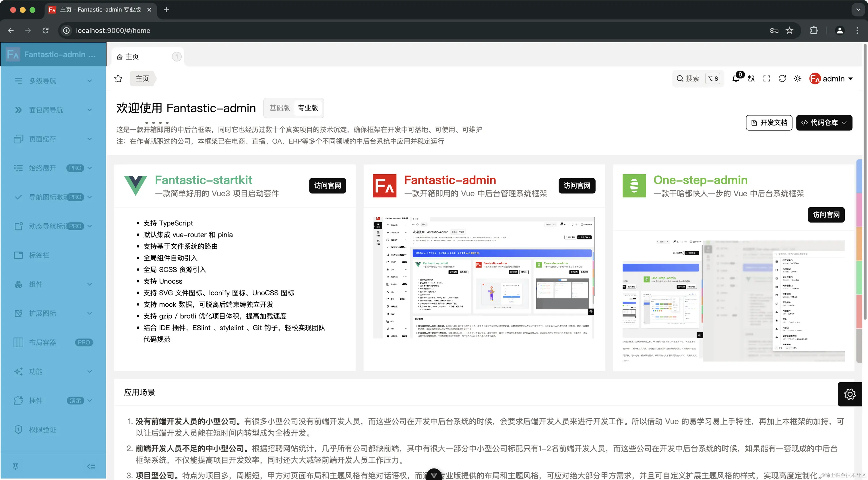Click the notifications bell icon
The height and width of the screenshot is (480, 868).
pos(736,79)
